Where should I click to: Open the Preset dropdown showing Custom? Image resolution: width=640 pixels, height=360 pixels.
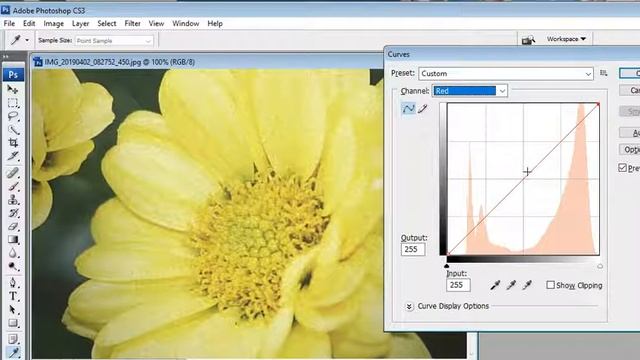(506, 73)
